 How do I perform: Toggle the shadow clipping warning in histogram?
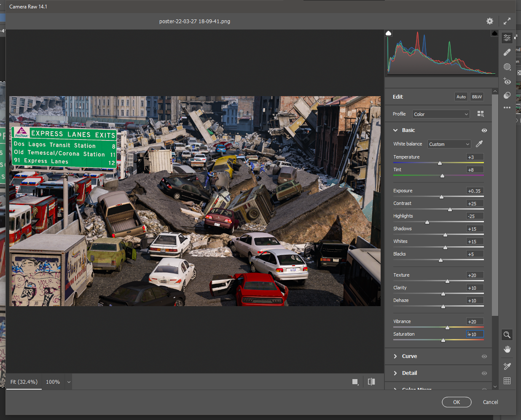point(389,33)
